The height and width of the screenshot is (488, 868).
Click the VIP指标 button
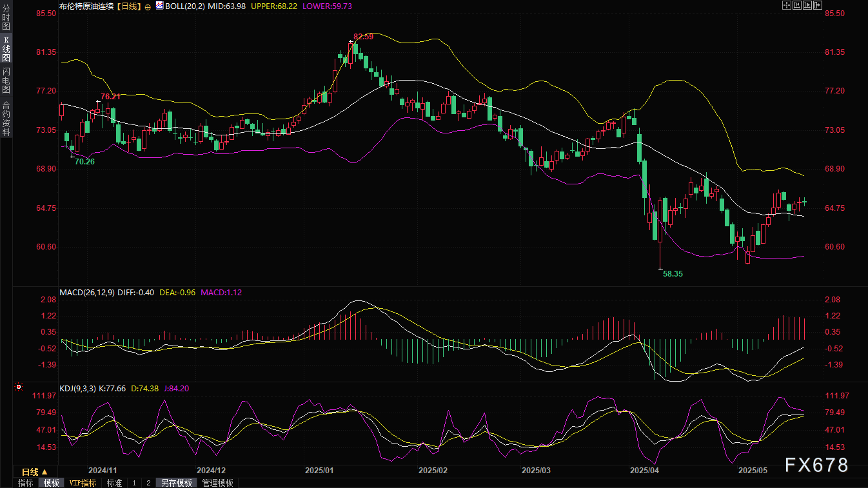(83, 483)
